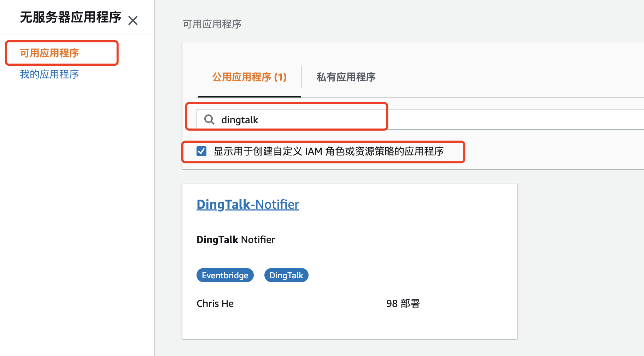Open 可用应用程序 in the sidebar
This screenshot has width=644, height=356.
(49, 53)
